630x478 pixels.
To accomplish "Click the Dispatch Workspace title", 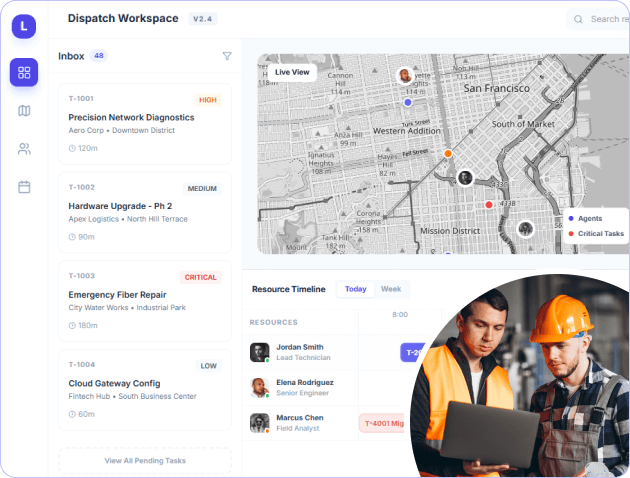I will coord(123,18).
